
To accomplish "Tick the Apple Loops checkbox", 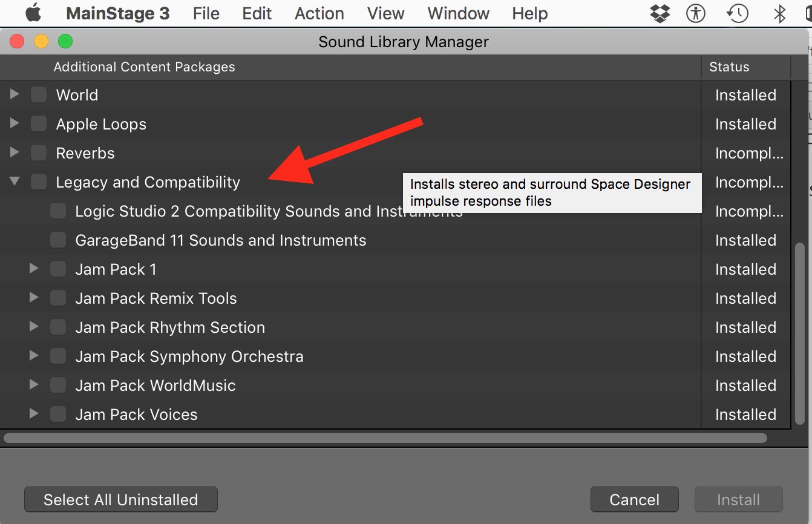I will (x=39, y=124).
